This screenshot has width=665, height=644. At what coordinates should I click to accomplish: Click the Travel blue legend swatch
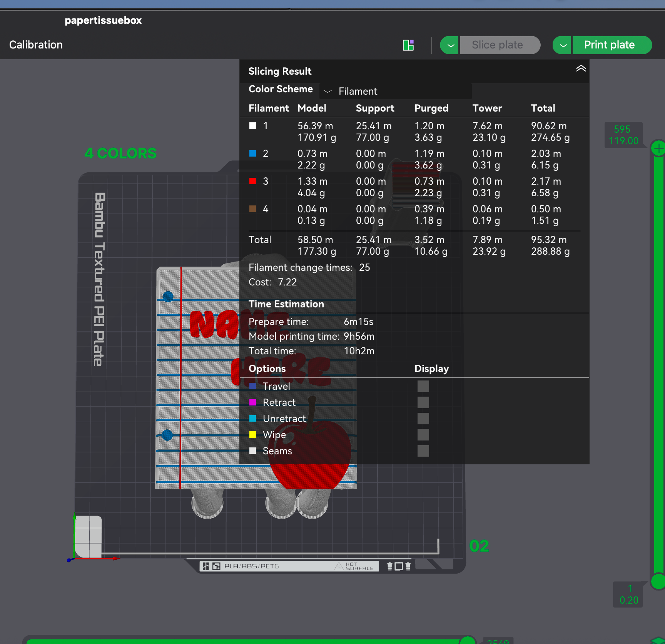click(x=252, y=386)
